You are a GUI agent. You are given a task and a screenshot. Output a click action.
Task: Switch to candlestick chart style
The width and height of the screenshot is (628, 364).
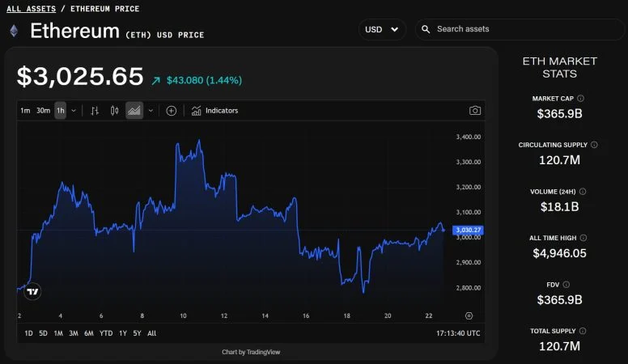coord(114,111)
